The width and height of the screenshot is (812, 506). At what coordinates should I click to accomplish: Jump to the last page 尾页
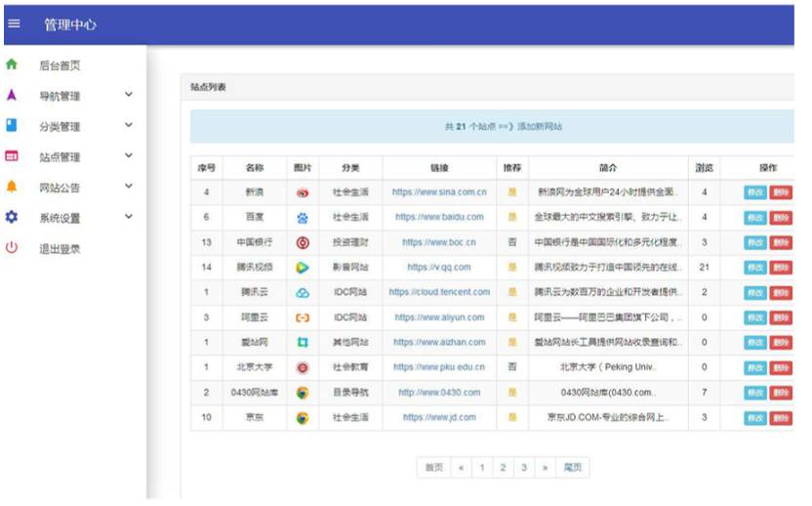[x=573, y=468]
